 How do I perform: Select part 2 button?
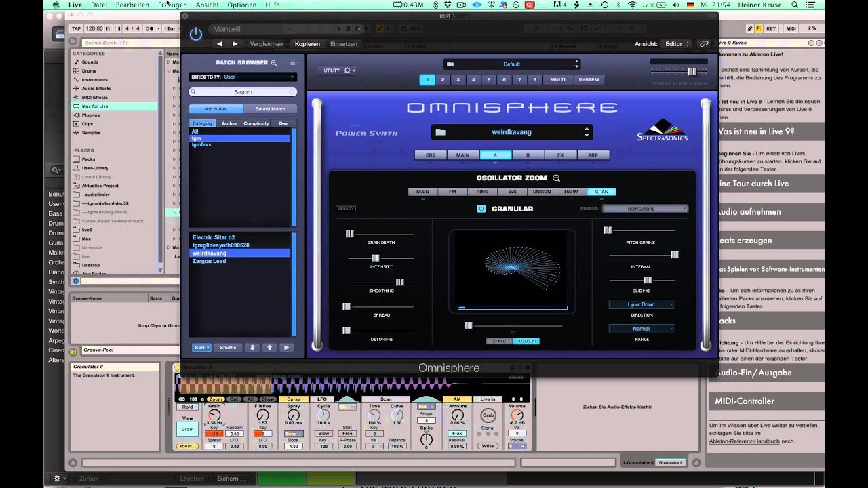click(443, 80)
